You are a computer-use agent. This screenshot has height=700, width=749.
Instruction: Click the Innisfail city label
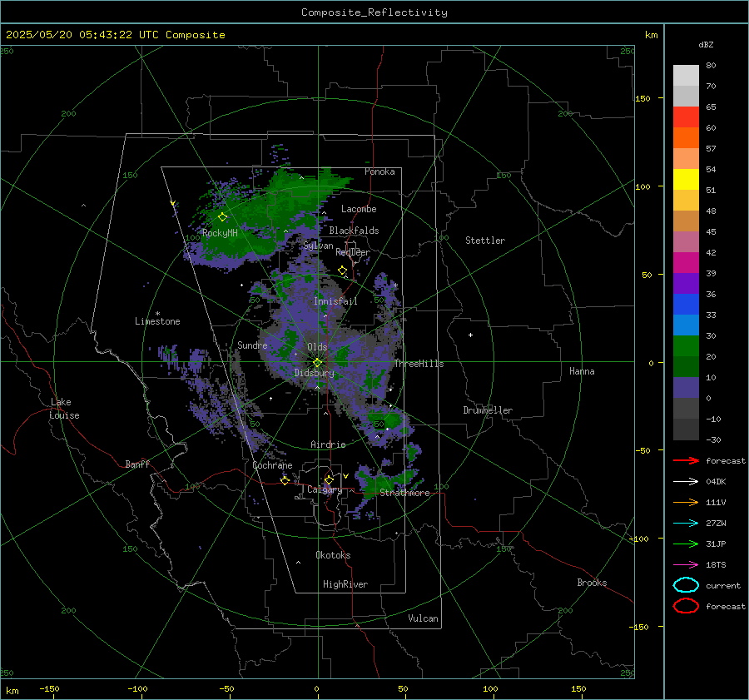pyautogui.click(x=335, y=301)
